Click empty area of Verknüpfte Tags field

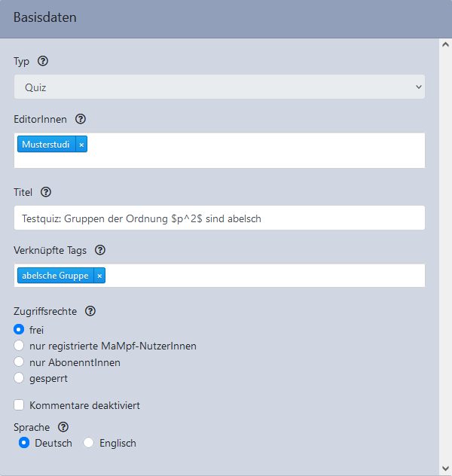[x=264, y=276]
